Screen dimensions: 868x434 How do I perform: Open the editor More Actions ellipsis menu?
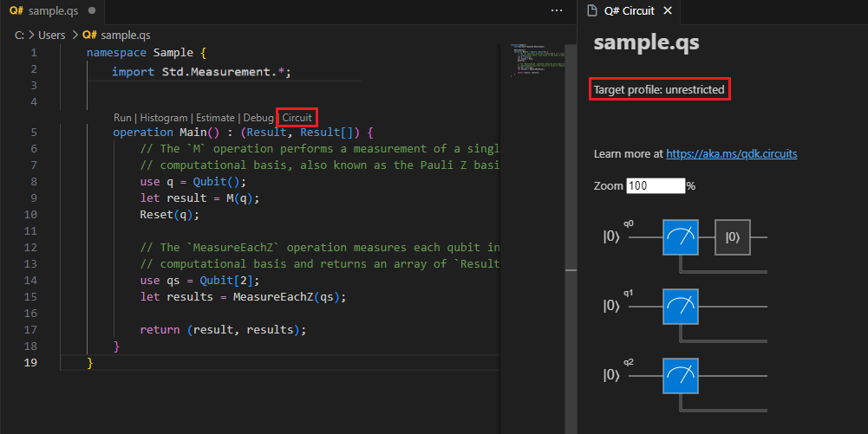[x=557, y=10]
